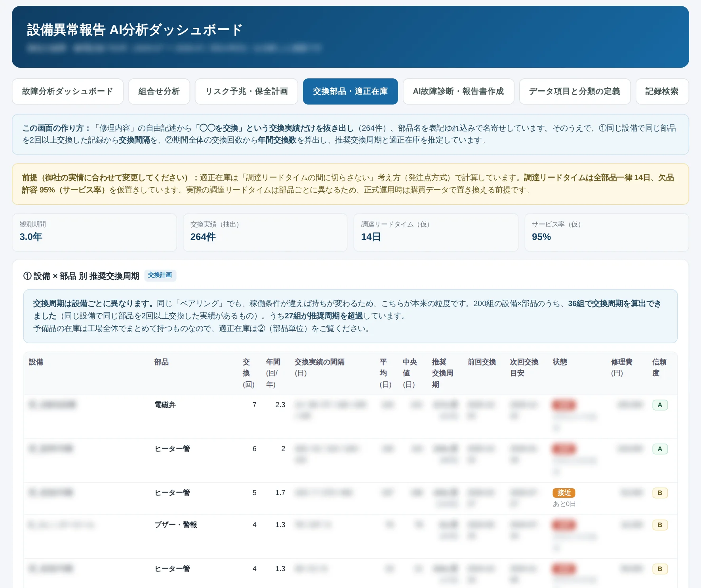Open the データ項目と分類の定義 tab

(x=575, y=91)
